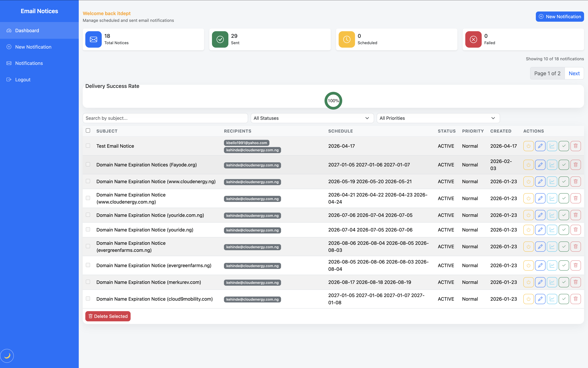Click the Delete Selected button
The width and height of the screenshot is (588, 368).
tap(108, 316)
